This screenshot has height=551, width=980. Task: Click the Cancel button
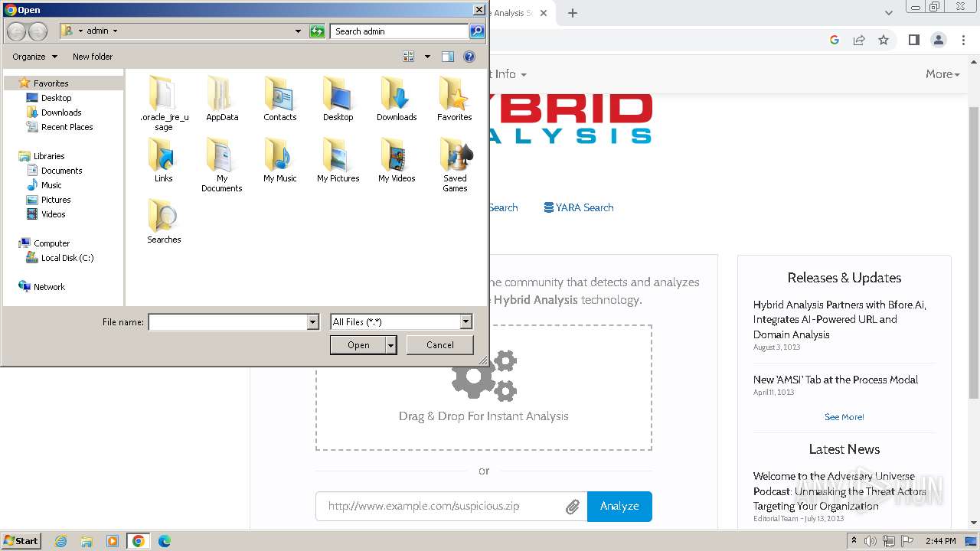tap(440, 345)
